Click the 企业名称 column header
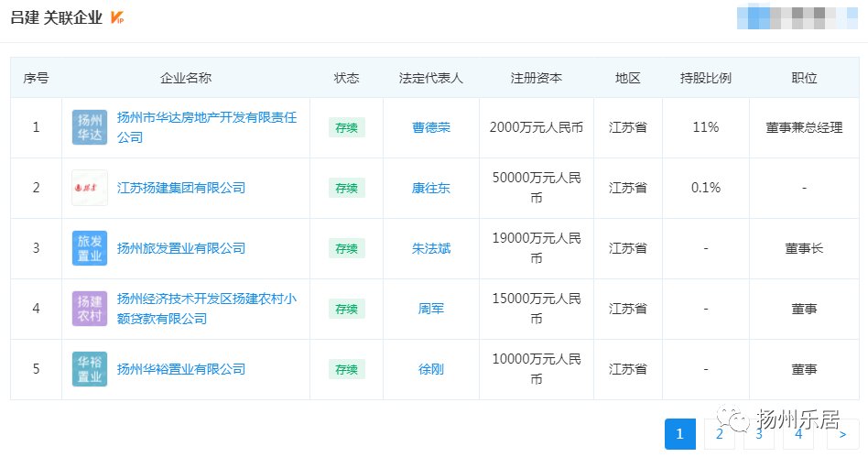This screenshot has width=868, height=457. coord(186,78)
